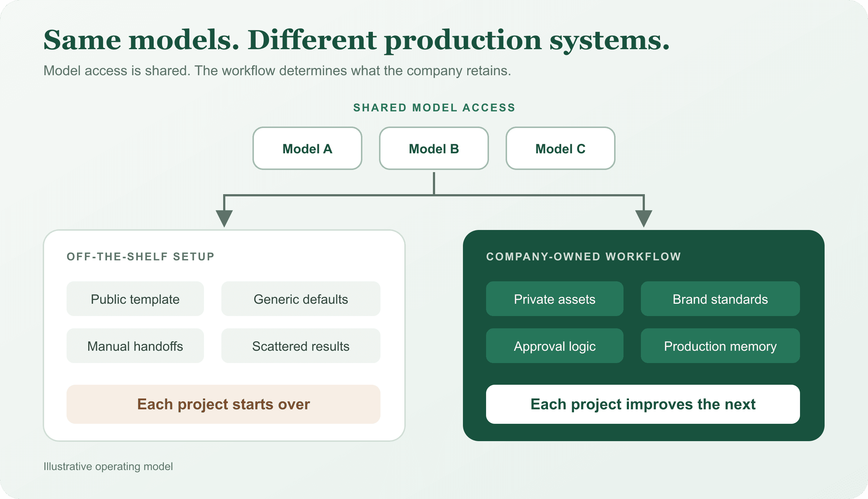Click 'Each project improves the next' banner
The image size is (868, 499).
[x=643, y=404]
